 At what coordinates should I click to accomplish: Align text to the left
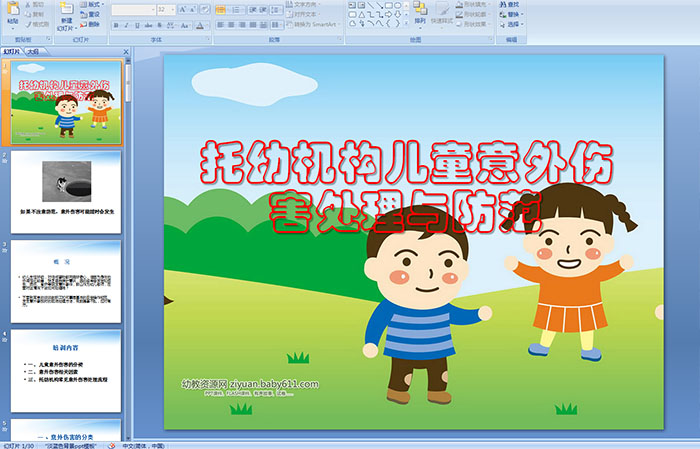click(x=221, y=25)
